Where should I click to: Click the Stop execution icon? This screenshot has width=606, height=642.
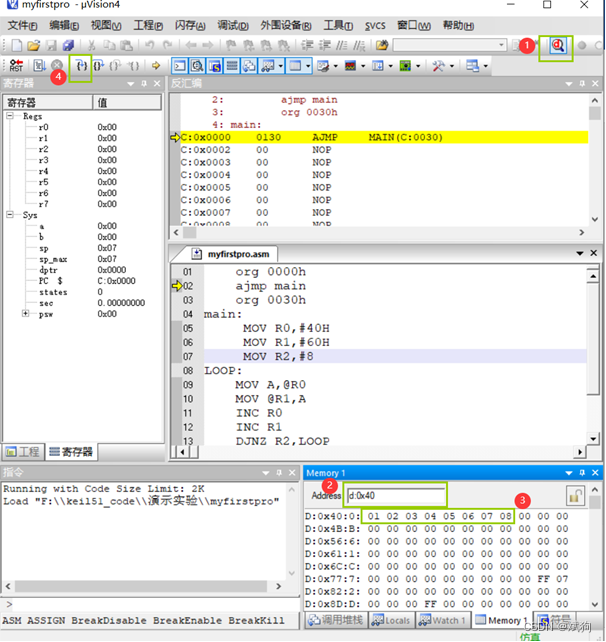[57, 66]
